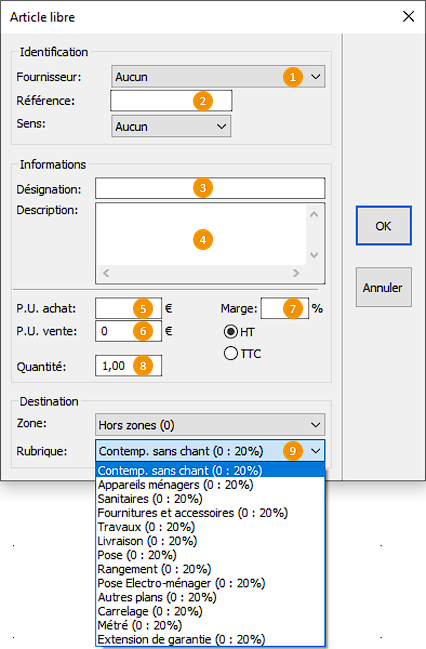The width and height of the screenshot is (426, 649).
Task: Click the Description scroll-down arrow
Action: [x=314, y=255]
